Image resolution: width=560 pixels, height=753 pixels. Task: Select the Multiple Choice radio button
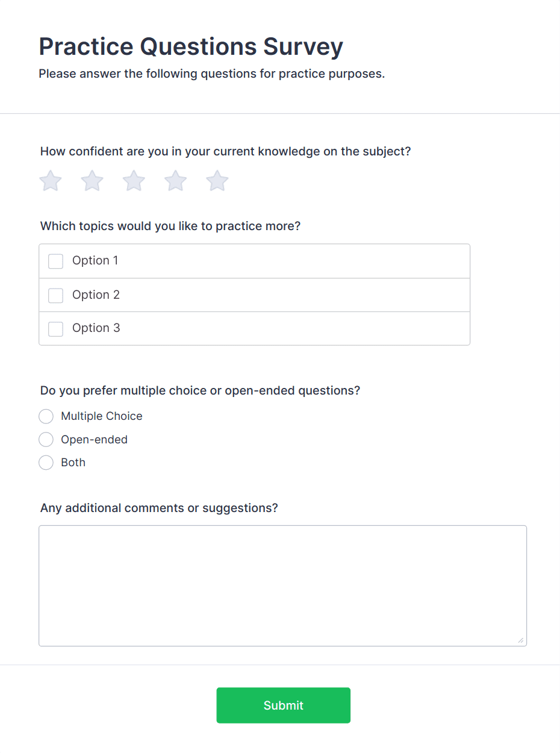click(46, 416)
